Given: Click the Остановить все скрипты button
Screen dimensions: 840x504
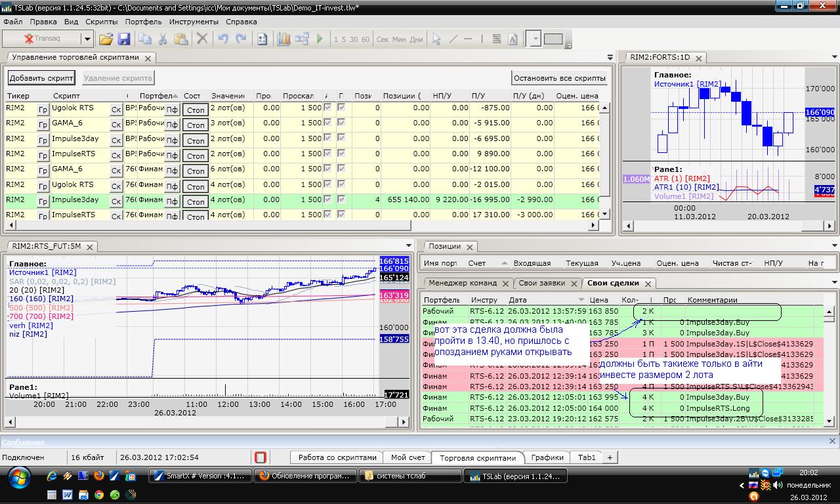Looking at the screenshot, I should point(560,78).
